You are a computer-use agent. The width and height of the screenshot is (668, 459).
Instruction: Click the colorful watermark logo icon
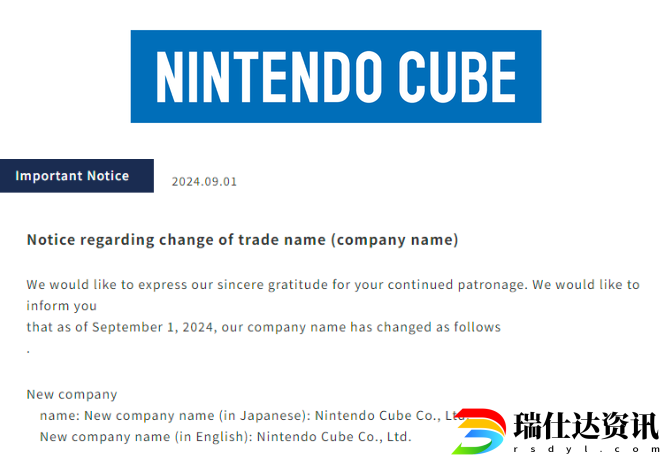[479, 430]
